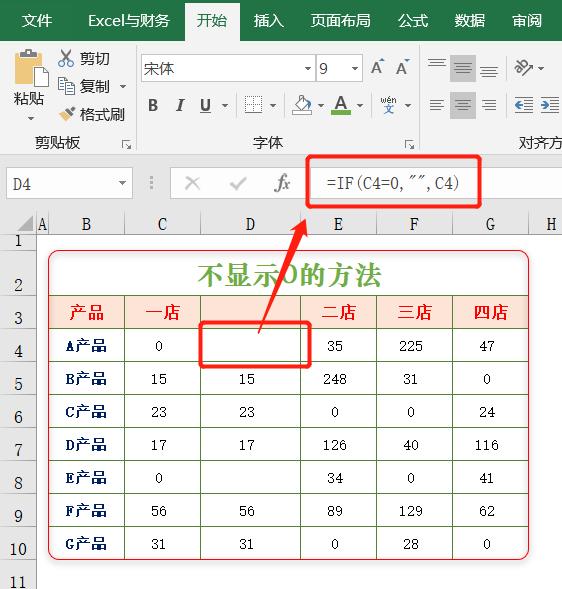
Task: Switch to 数据 tab
Action: tap(470, 21)
